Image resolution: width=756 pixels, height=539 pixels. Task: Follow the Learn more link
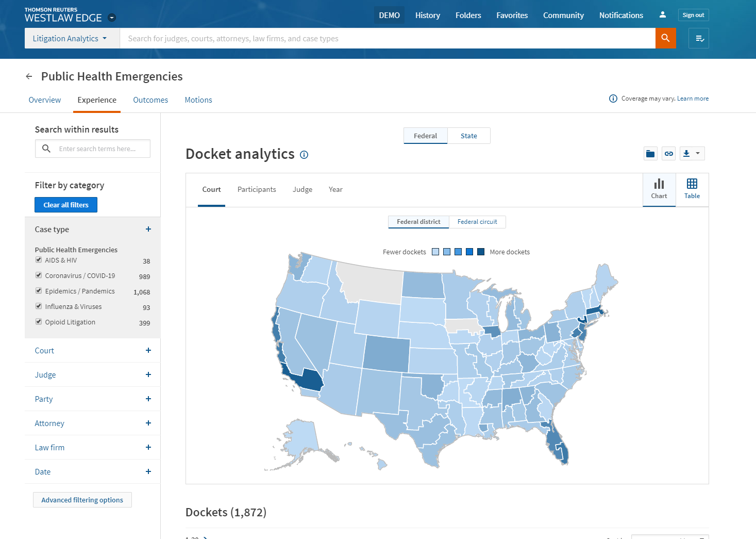pos(693,99)
